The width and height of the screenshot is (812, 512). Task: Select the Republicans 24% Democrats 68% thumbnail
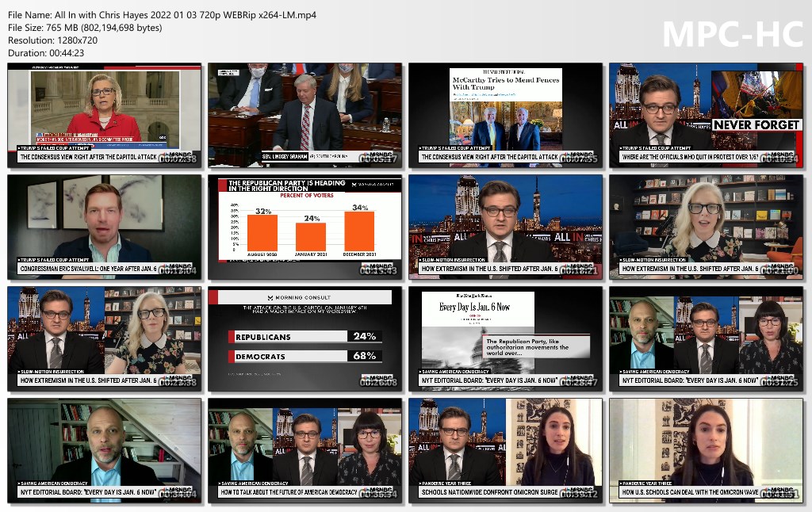tap(304, 339)
